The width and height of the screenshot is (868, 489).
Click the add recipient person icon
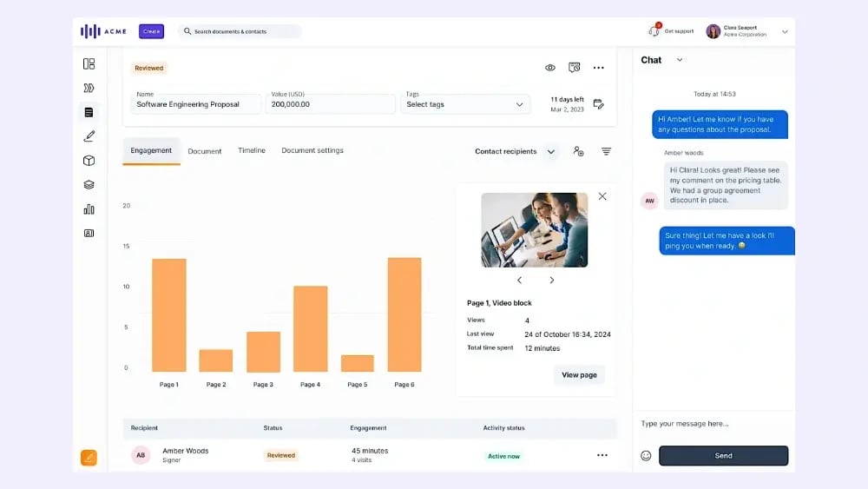(x=578, y=151)
